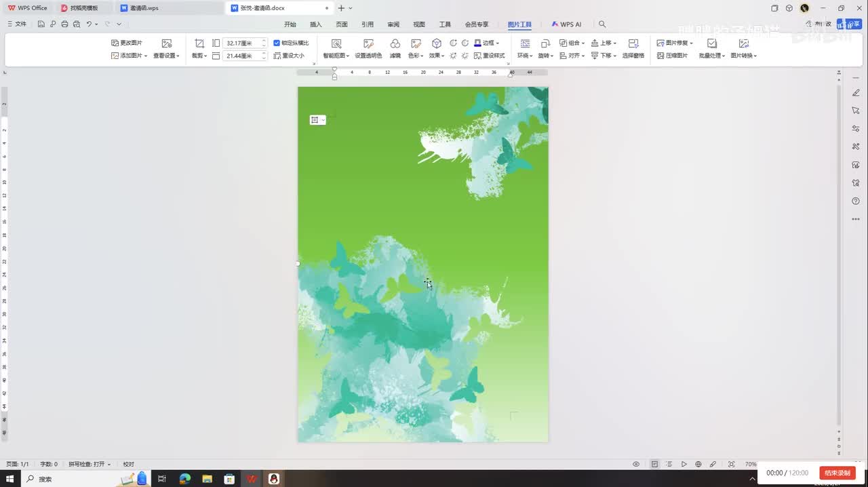Click 重设样式 to reset the style
The height and width of the screenshot is (487, 868).
[x=489, y=56]
